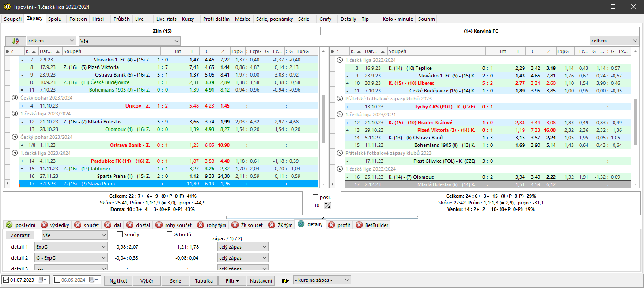Screen dimensions: 644x288
Task: Click the A-Z sort order button
Action: (x=15, y=41)
